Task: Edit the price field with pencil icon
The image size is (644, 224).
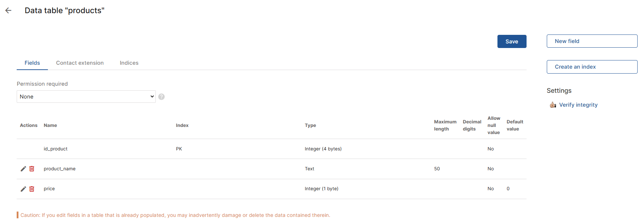Action: (23, 189)
